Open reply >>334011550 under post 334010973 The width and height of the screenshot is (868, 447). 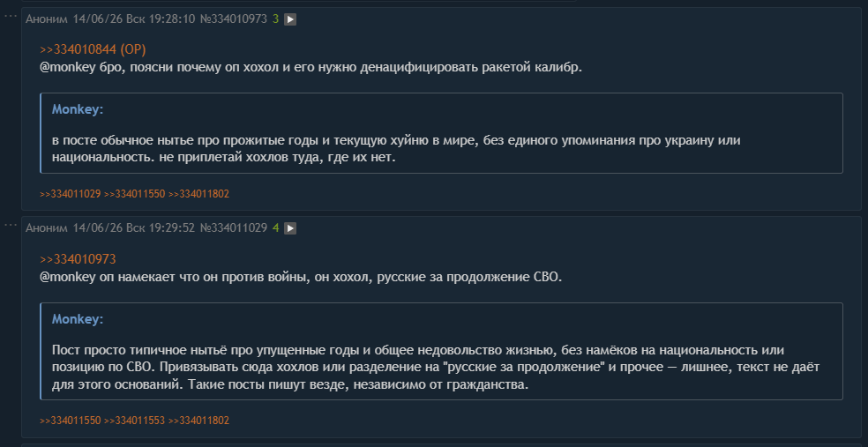134,194
